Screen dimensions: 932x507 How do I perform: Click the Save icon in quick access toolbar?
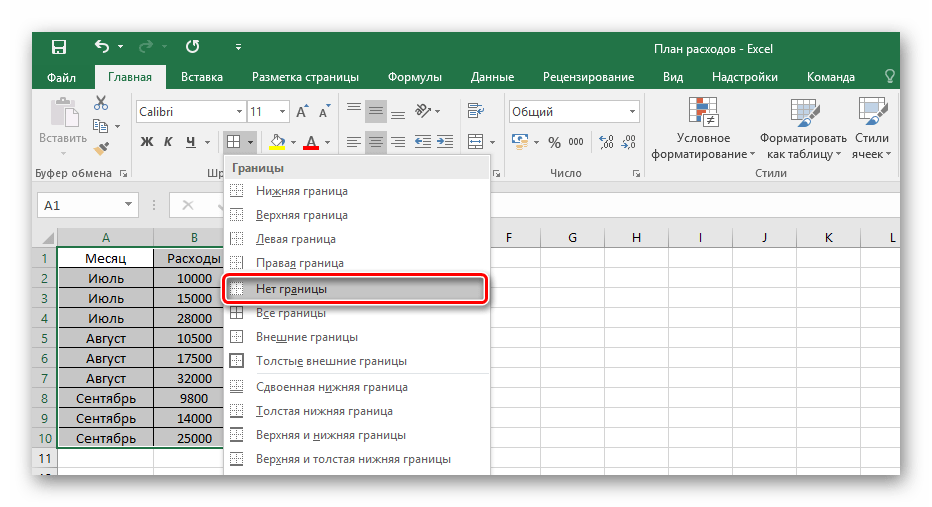(x=59, y=47)
